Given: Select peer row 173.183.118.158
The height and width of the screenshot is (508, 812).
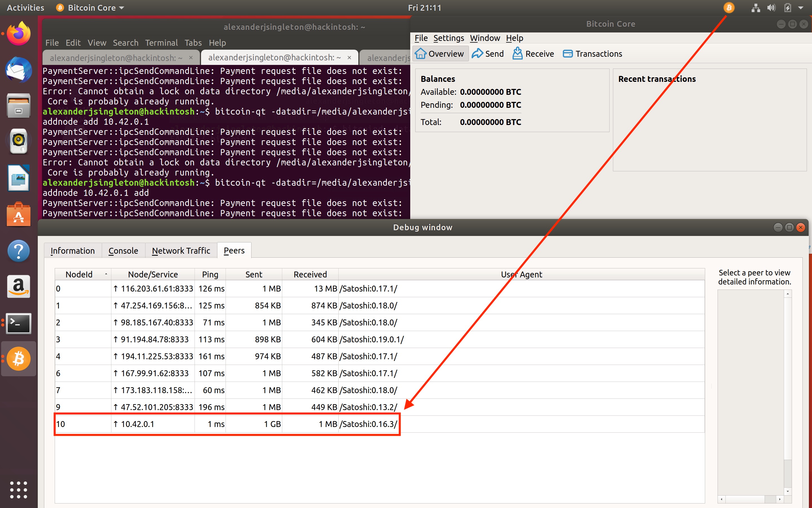Looking at the screenshot, I should pyautogui.click(x=380, y=390).
